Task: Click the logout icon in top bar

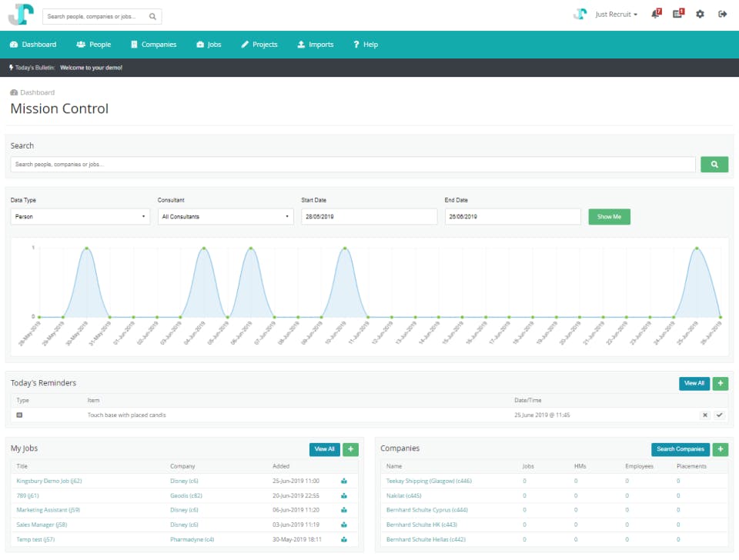Action: click(722, 14)
